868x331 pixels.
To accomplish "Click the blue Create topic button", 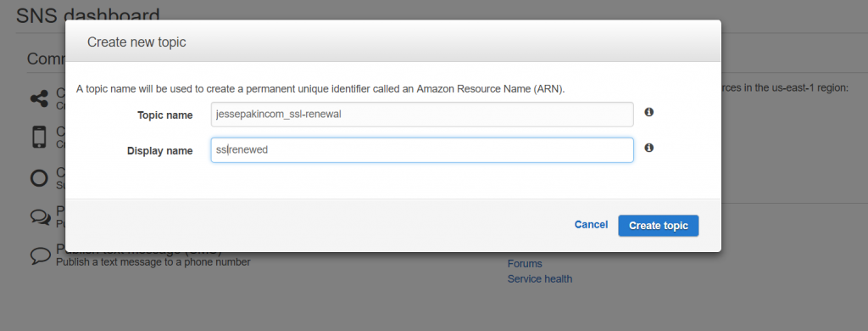I will coord(658,226).
